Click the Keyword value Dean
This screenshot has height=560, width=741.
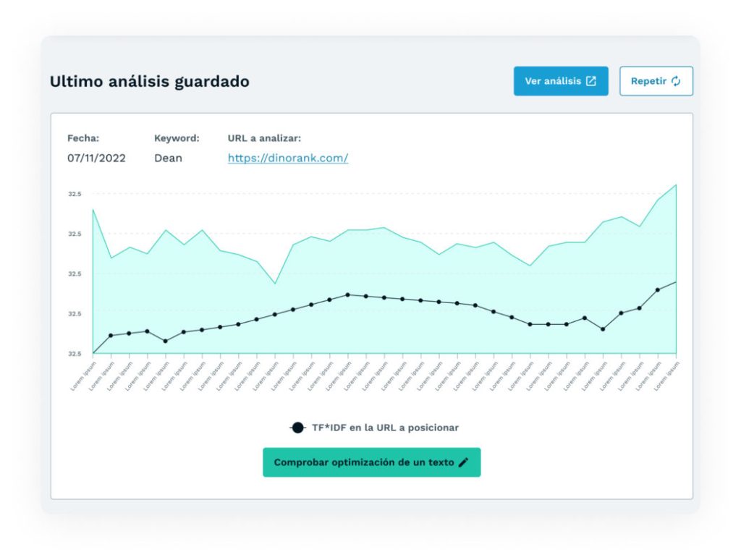pyautogui.click(x=168, y=158)
